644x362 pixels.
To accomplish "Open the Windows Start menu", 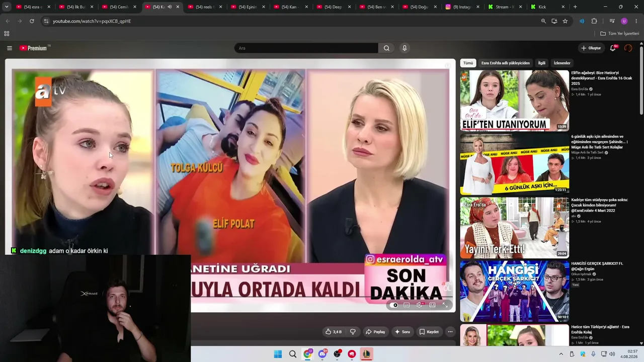I will pyautogui.click(x=278, y=354).
